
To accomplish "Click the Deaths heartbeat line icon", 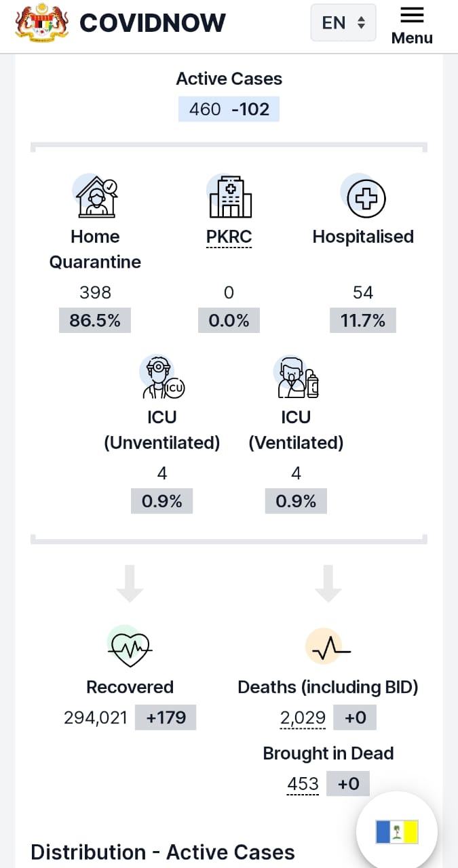I will pyautogui.click(x=328, y=647).
